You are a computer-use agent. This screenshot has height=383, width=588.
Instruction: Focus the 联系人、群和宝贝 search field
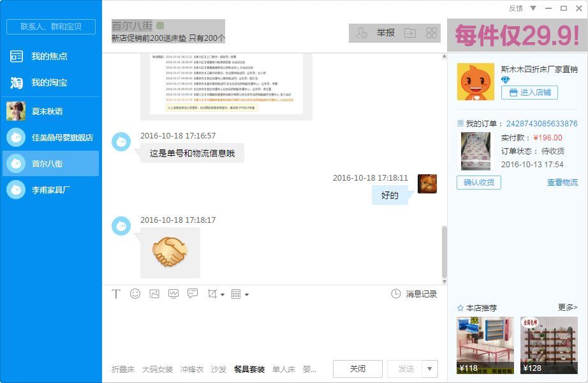51,27
